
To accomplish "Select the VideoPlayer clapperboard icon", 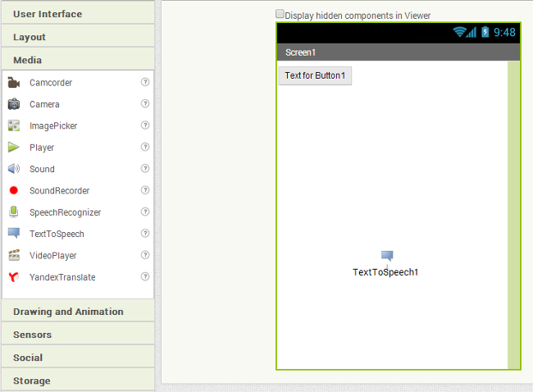I will tap(14, 255).
